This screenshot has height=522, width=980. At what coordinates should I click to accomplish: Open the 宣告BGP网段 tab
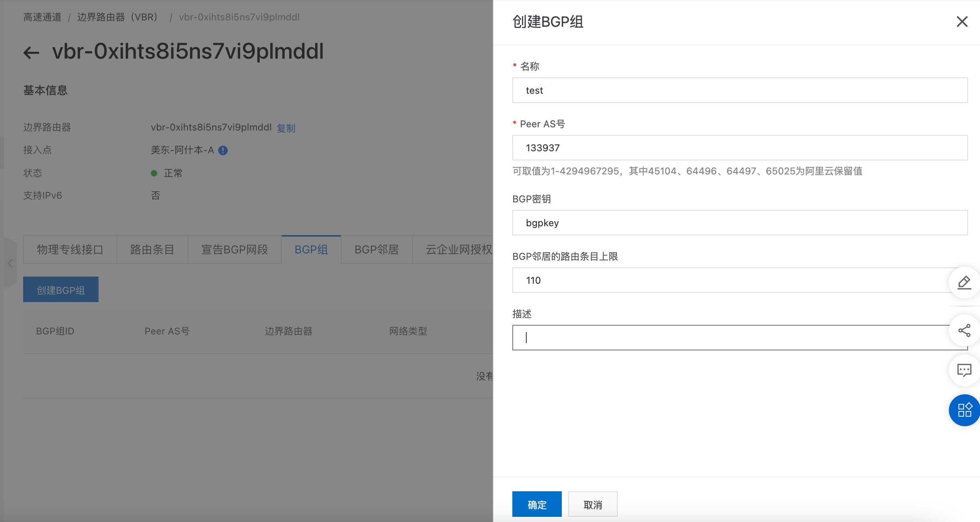[235, 249]
